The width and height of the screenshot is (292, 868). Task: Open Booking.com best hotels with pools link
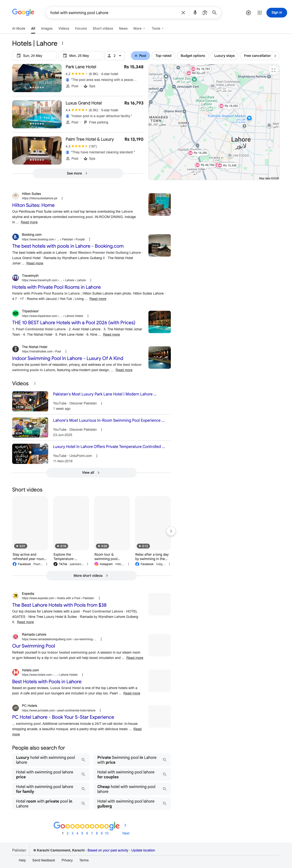tap(68, 246)
